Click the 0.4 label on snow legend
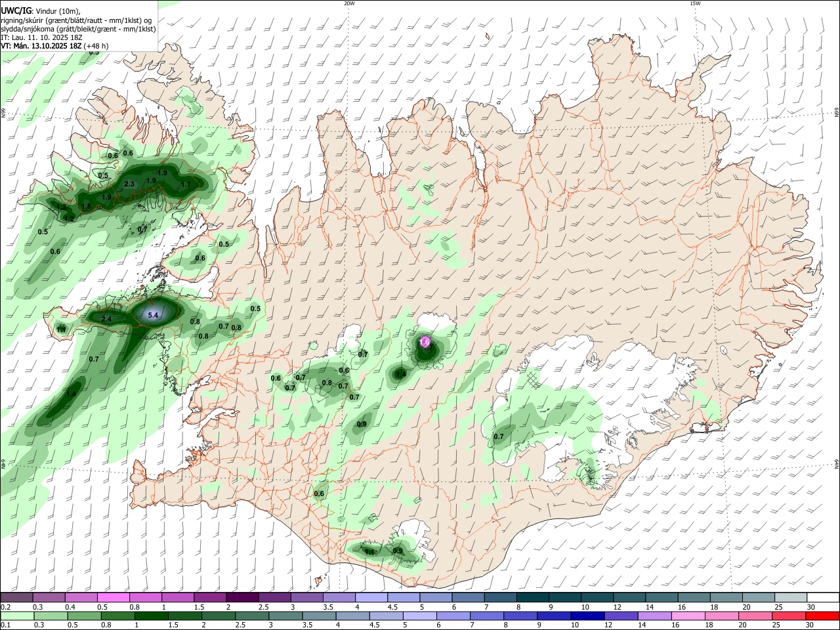 pyautogui.click(x=70, y=607)
